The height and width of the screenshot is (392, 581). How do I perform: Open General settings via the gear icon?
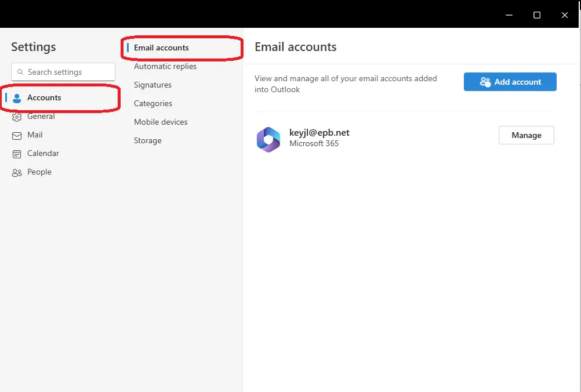point(17,117)
